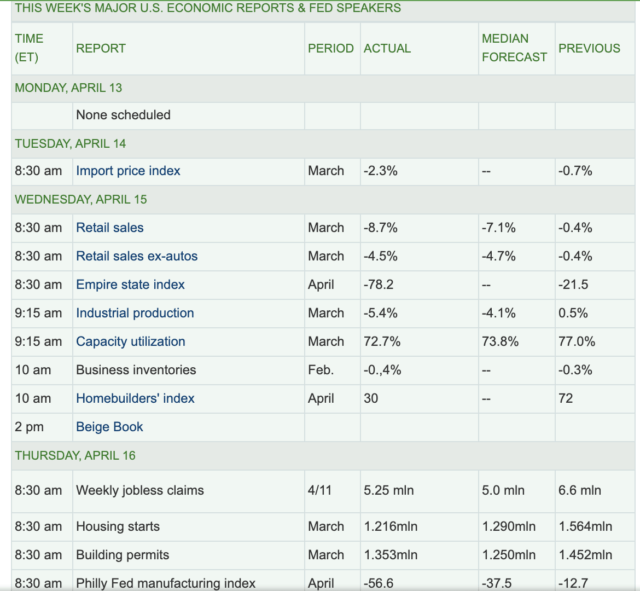Viewport: 640px width, 591px height.
Task: Click the Weekly jobless claims row label
Action: [139, 490]
